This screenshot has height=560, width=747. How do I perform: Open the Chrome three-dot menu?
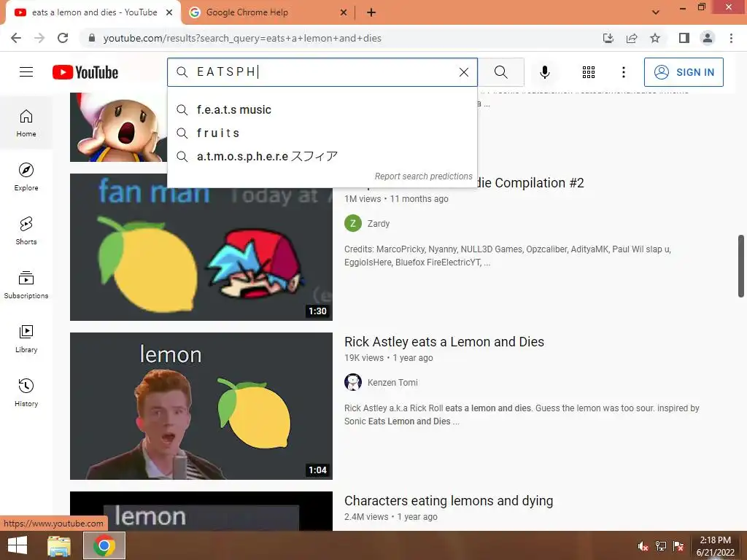click(731, 38)
